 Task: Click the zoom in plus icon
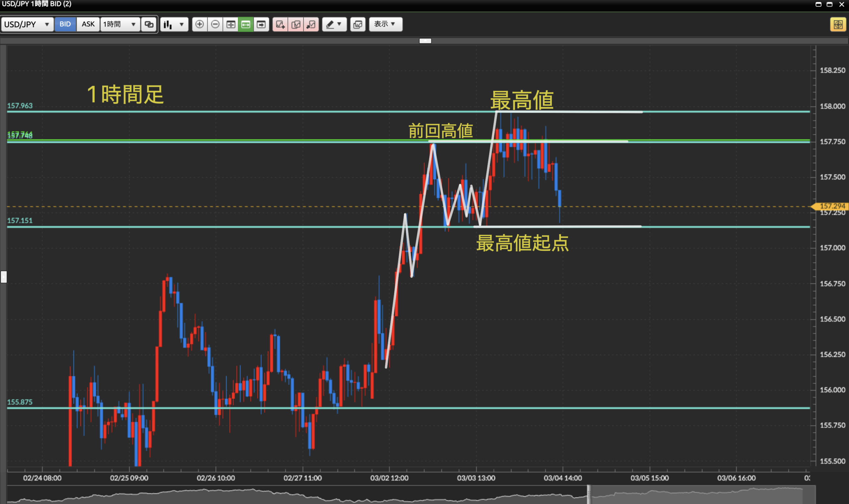pyautogui.click(x=200, y=24)
